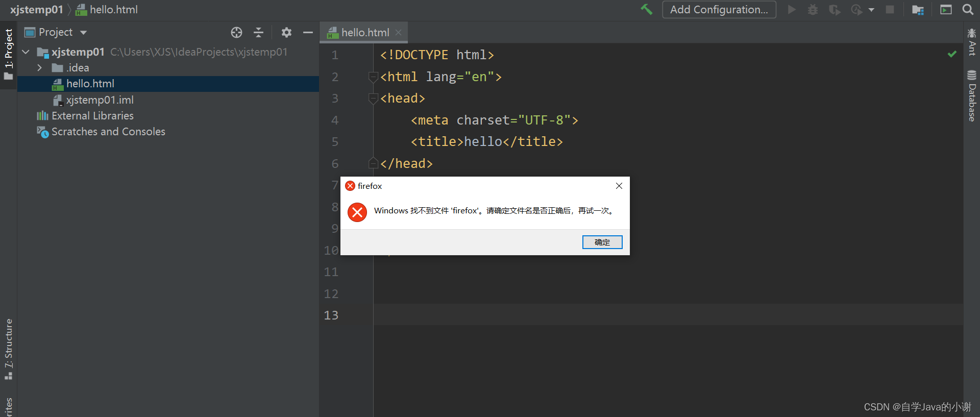Click the .idea folder name
Image resolution: width=980 pixels, height=417 pixels.
[78, 68]
